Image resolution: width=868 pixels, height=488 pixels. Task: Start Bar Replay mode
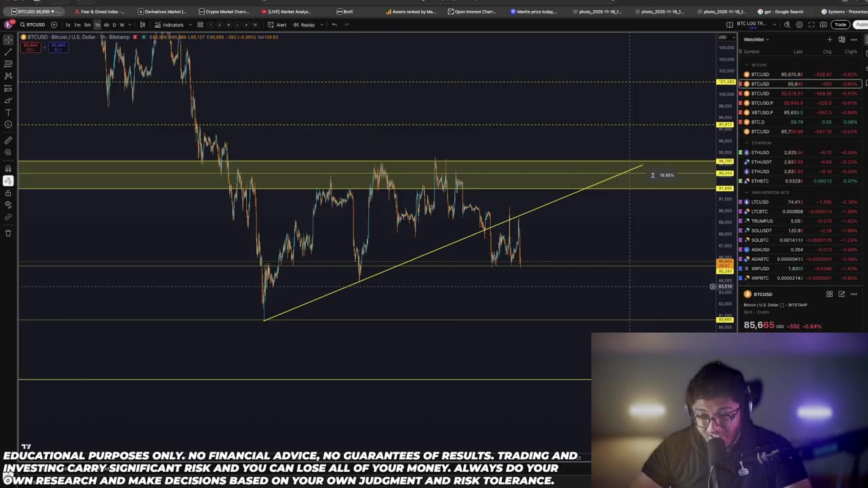[304, 24]
